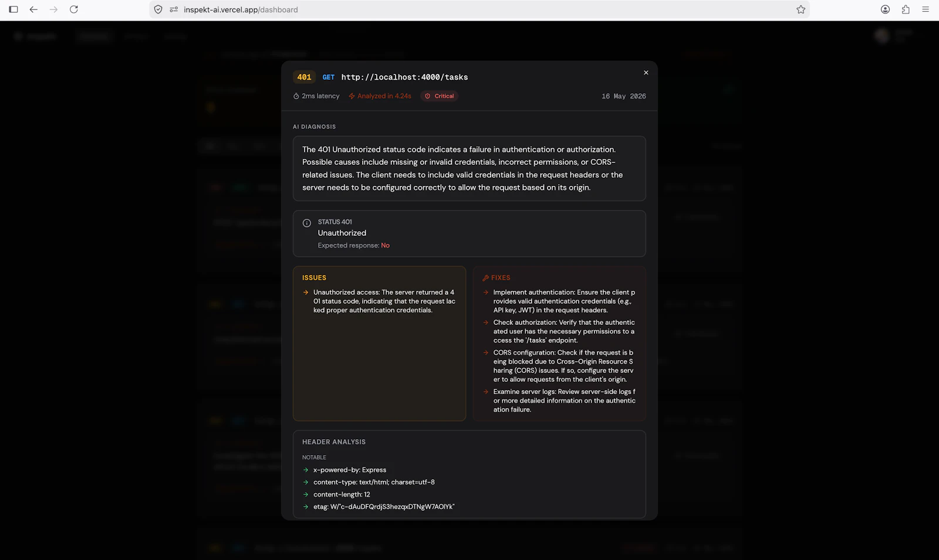The image size is (939, 560).
Task: Open the extensions puzzle icon
Action: (906, 9)
